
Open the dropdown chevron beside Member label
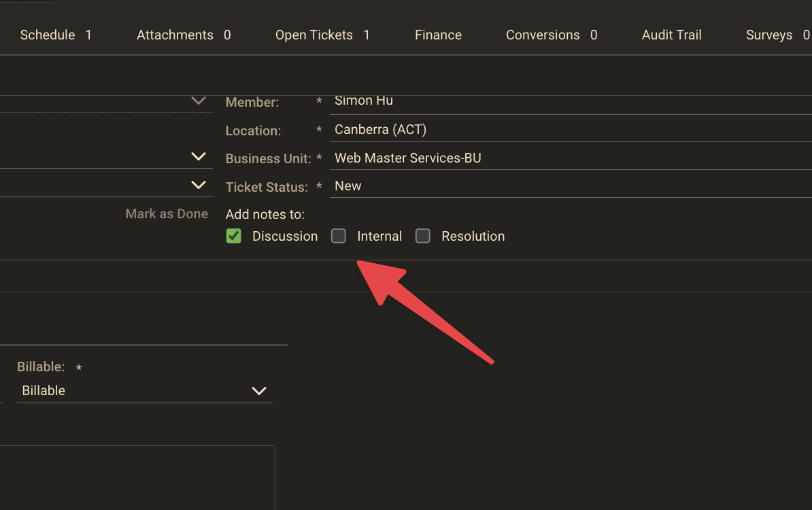199,101
